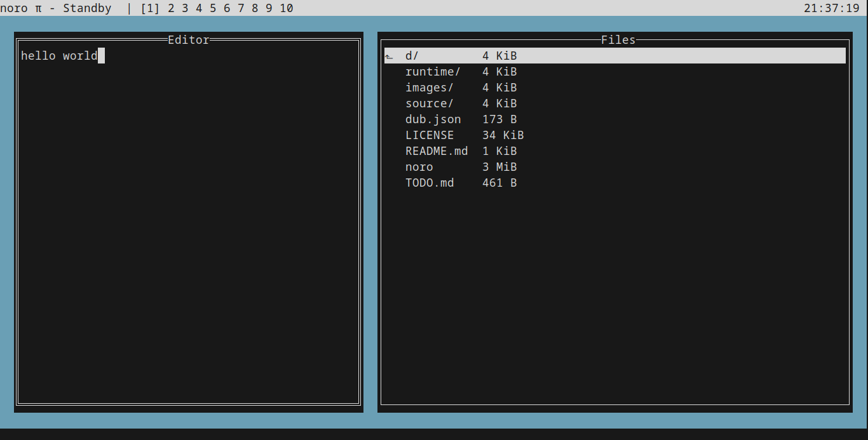
Task: Click the Files pane title
Action: coord(618,40)
